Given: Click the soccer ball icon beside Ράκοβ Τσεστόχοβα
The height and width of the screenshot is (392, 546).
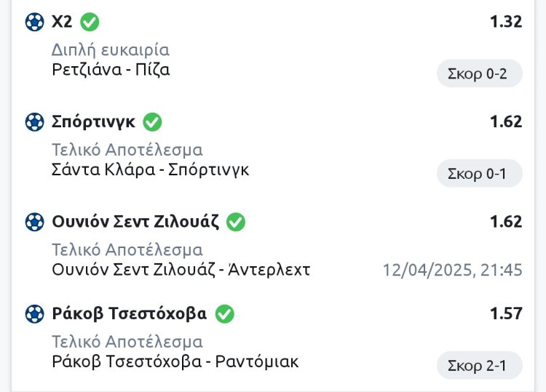Looking at the screenshot, I should pyautogui.click(x=34, y=314).
